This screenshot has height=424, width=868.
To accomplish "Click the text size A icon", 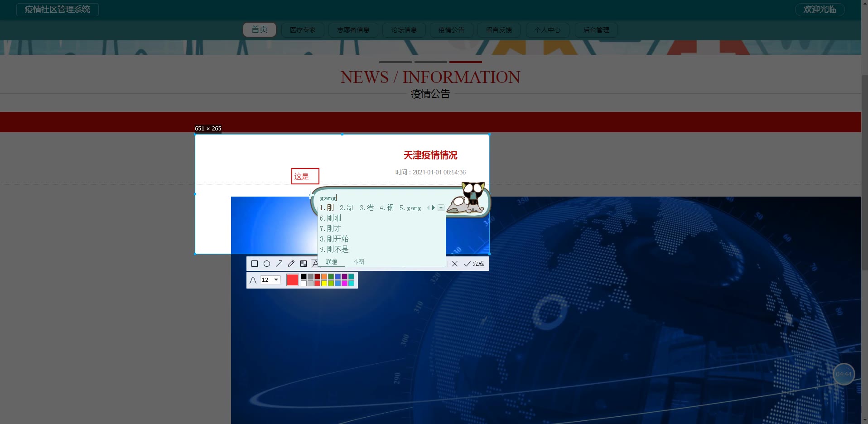I will click(253, 280).
